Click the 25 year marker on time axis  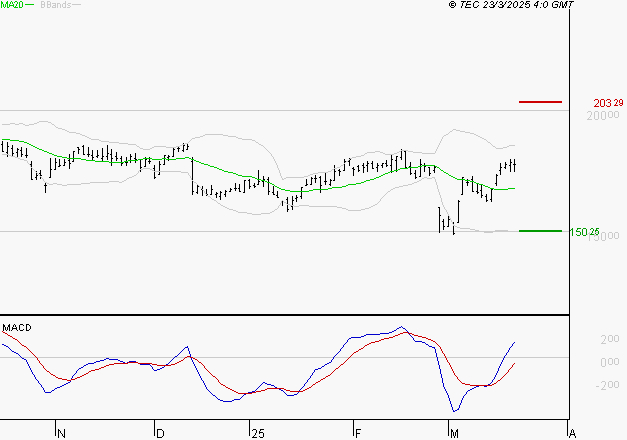pyautogui.click(x=257, y=433)
